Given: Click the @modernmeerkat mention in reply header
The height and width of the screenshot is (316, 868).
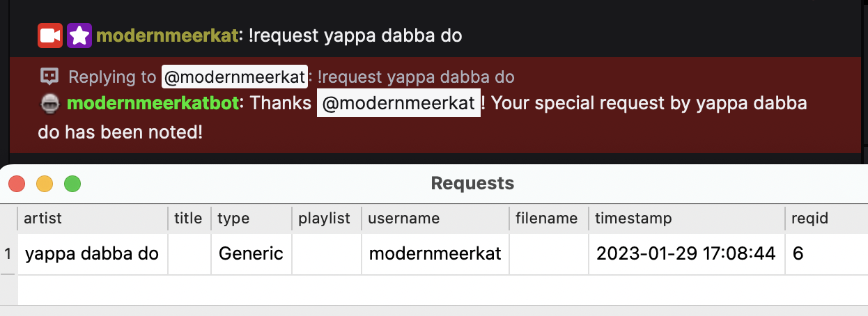Looking at the screenshot, I should coord(234,77).
